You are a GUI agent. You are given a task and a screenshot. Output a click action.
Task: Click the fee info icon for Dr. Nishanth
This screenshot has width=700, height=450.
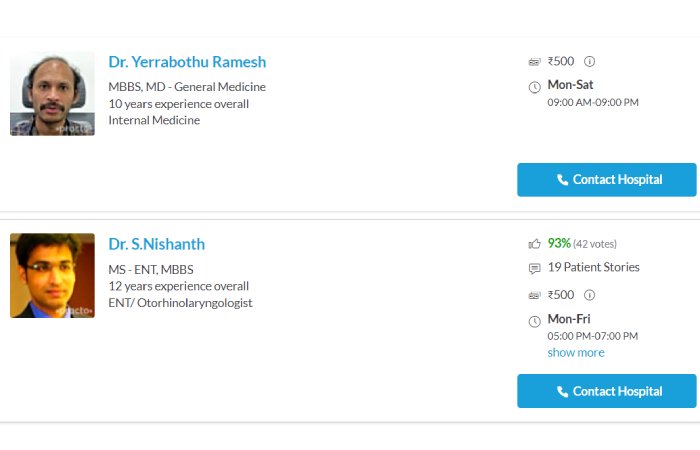(589, 295)
